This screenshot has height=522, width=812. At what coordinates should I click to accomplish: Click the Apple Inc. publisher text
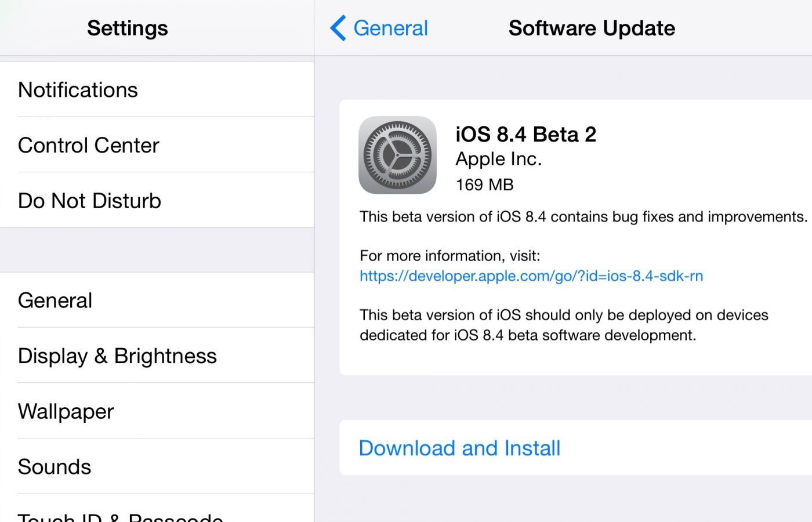pyautogui.click(x=498, y=159)
